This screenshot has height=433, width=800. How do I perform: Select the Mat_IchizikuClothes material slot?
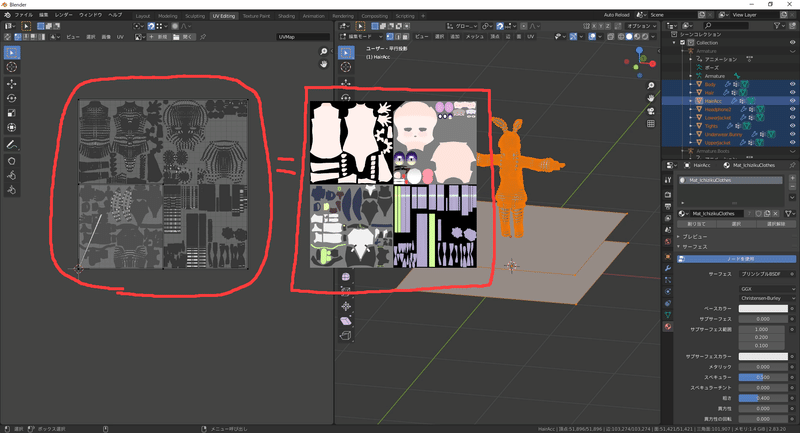click(731, 180)
